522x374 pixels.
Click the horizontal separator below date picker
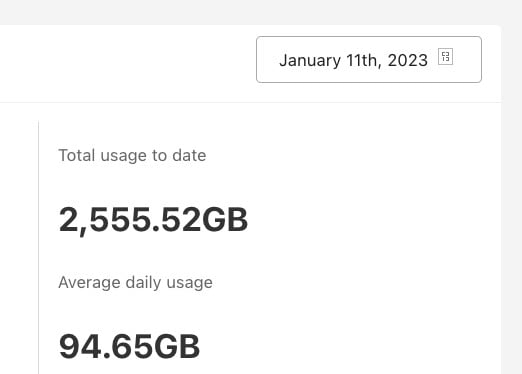coord(250,102)
